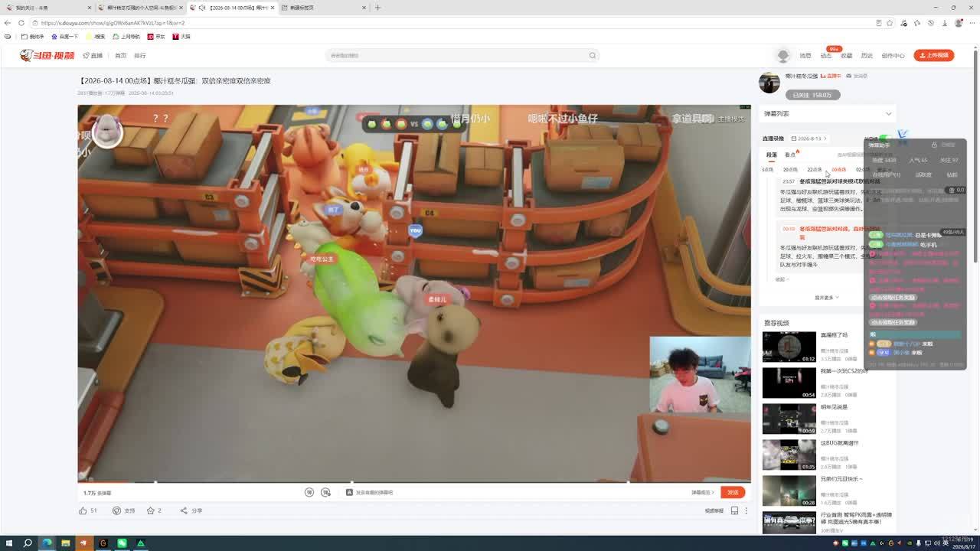Select the 20点场 time segment
Image resolution: width=980 pixels, height=551 pixels.
pos(790,170)
